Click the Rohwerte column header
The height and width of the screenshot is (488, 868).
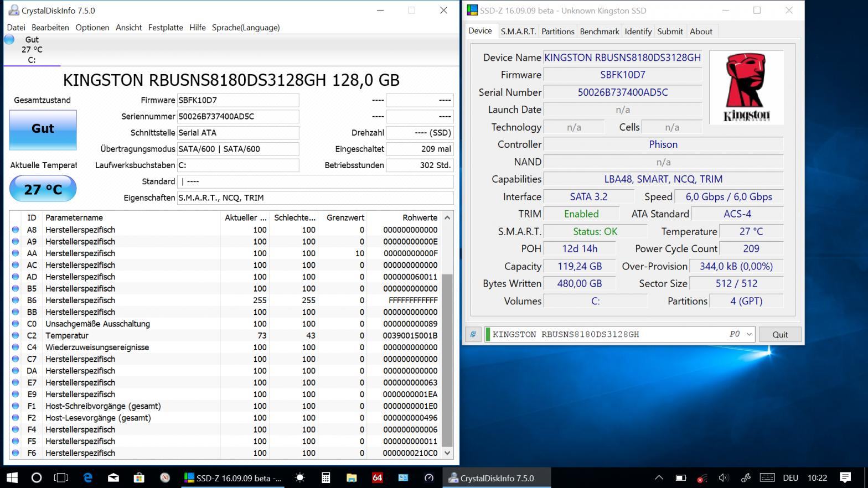click(404, 217)
